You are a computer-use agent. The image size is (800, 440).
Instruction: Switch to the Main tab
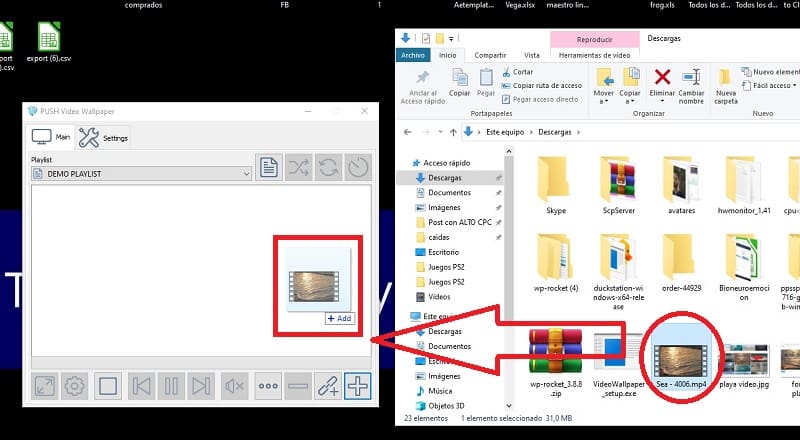51,137
